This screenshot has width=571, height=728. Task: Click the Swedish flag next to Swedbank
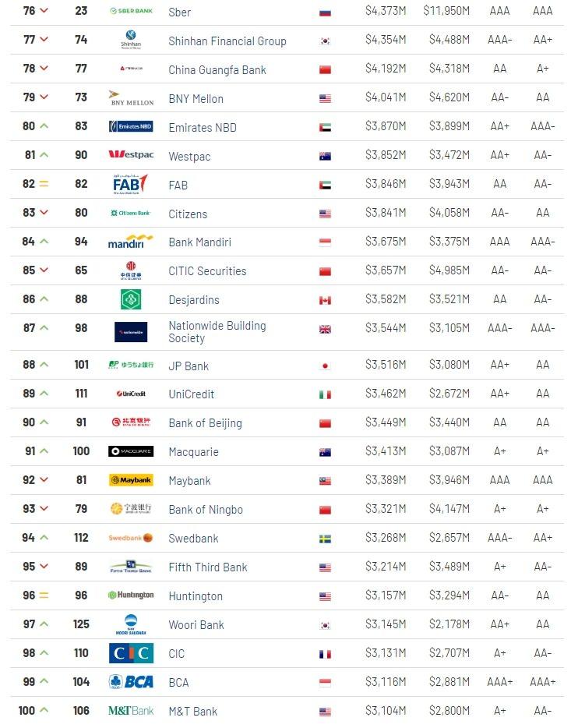pyautogui.click(x=325, y=539)
